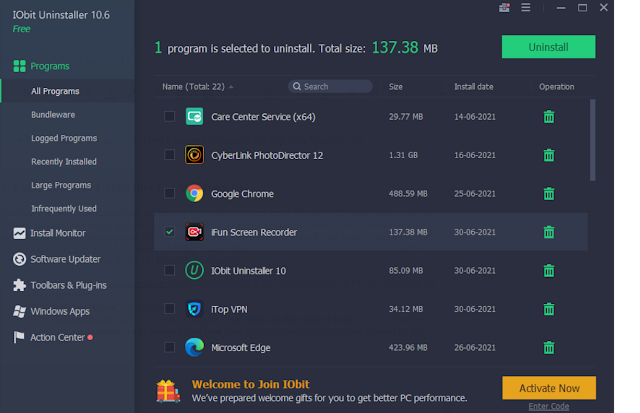
Task: Click the 26-06-2021 install date
Action: tap(475, 348)
